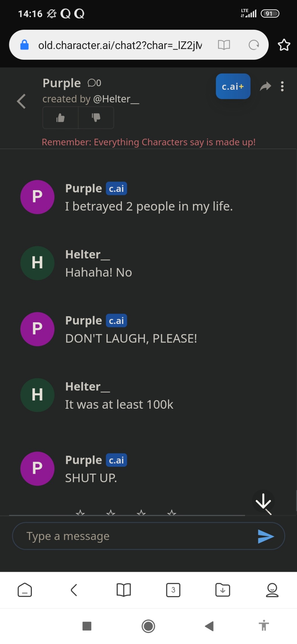The width and height of the screenshot is (297, 644).
Task: Rate the last Purple message with the first star
Action: 80,513
